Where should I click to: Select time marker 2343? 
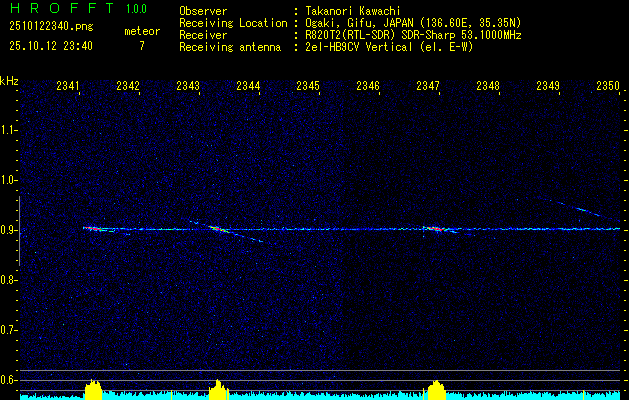click(188, 87)
